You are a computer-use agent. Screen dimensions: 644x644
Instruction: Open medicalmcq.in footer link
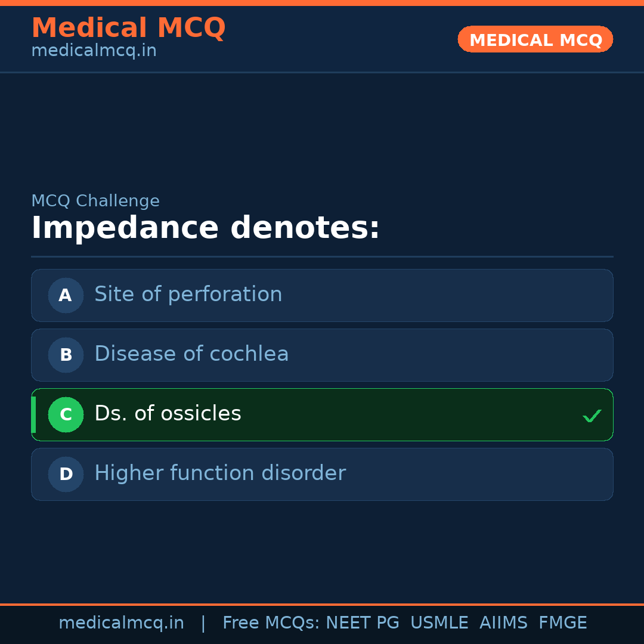[122, 622]
